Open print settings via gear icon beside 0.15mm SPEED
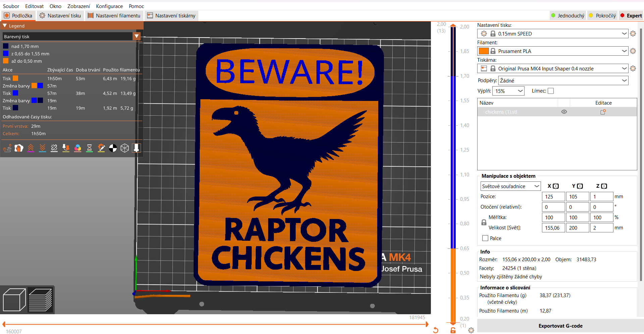 tap(633, 34)
